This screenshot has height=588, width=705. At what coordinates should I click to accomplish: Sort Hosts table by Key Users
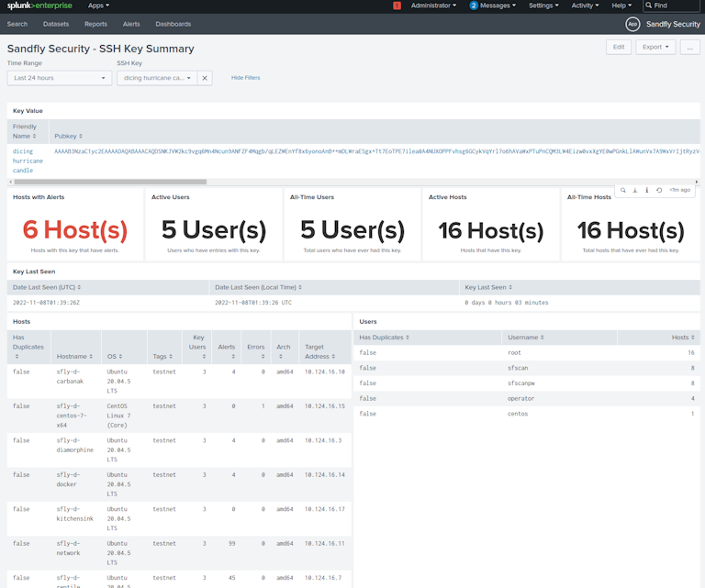coord(197,347)
